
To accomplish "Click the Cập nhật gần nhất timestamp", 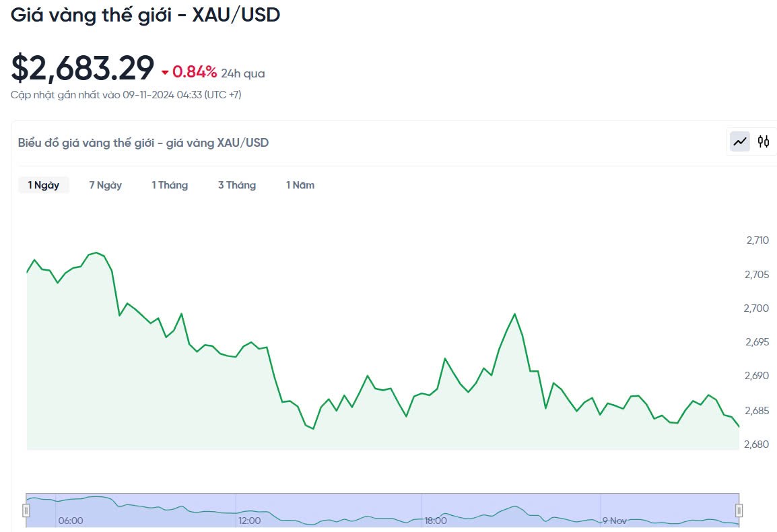I will coord(126,95).
